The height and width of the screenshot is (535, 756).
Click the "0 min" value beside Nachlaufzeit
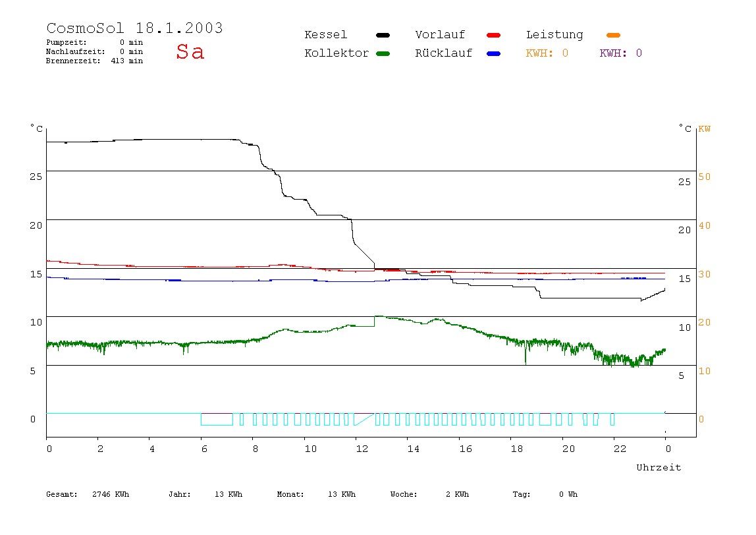[x=131, y=51]
